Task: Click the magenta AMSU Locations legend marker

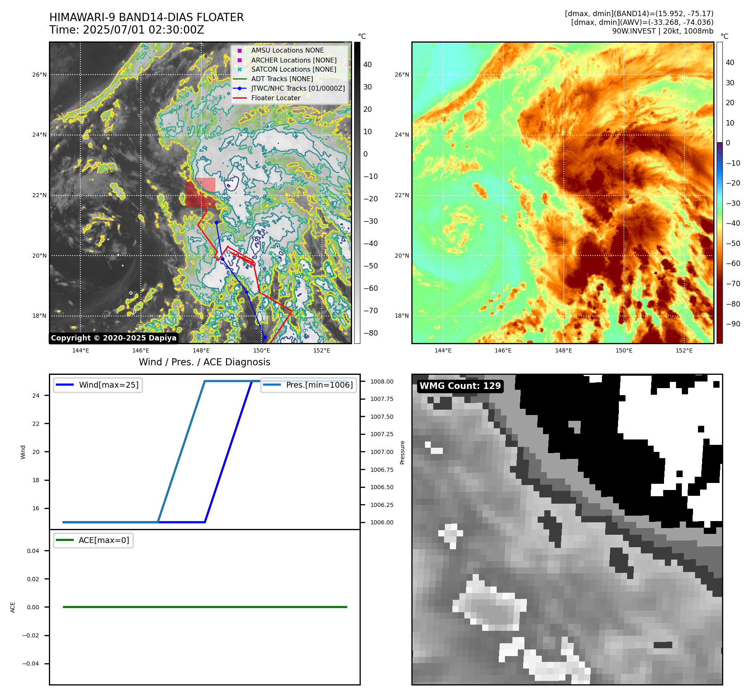Action: pyautogui.click(x=239, y=51)
